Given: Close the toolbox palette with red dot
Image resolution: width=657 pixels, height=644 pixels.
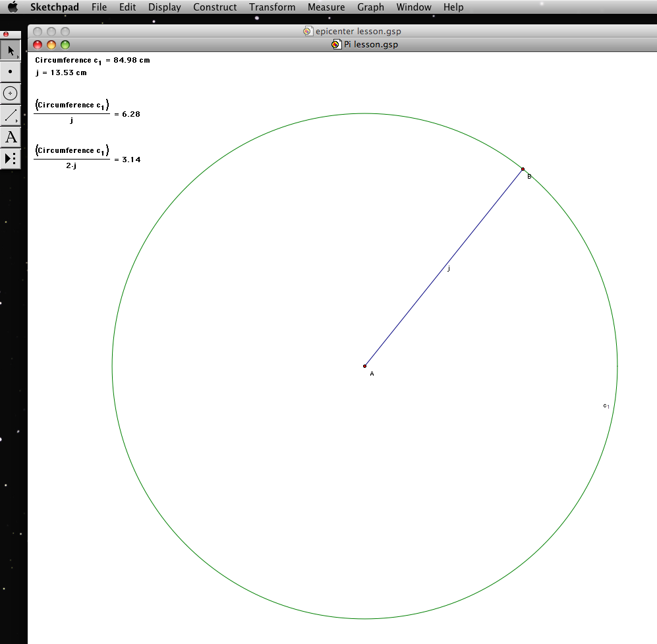Looking at the screenshot, I should (x=6, y=34).
